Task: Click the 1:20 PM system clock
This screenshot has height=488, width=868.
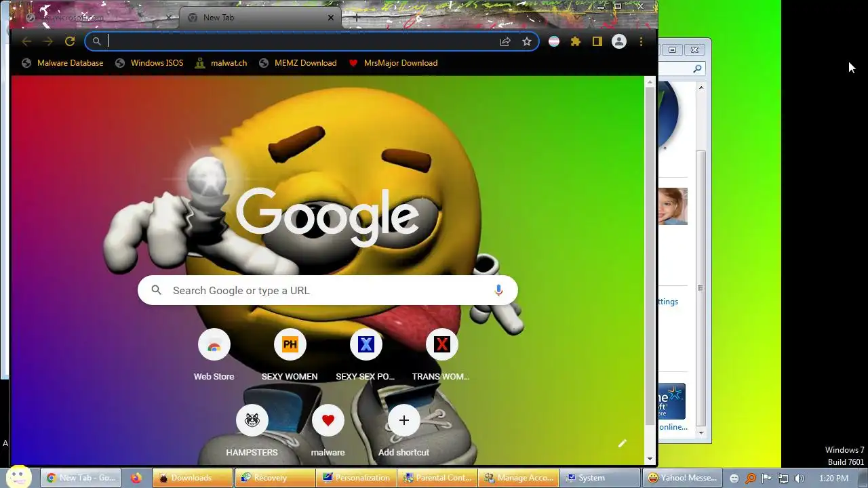Action: [x=833, y=479]
